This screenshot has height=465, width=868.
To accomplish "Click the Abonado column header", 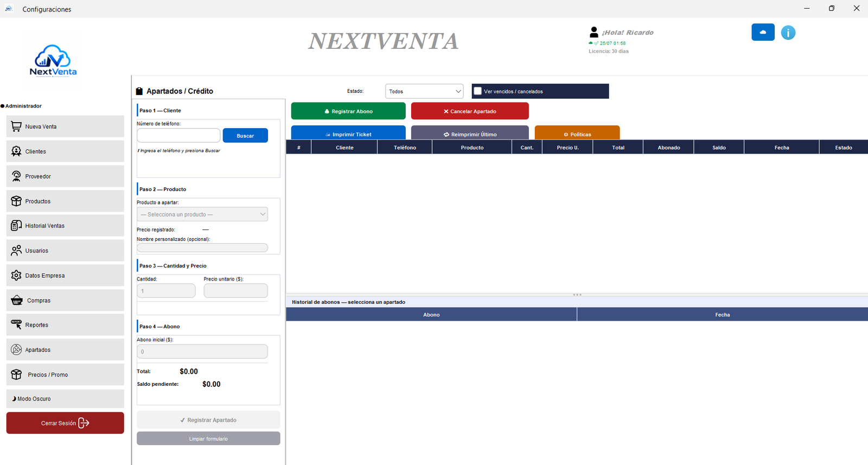I will click(x=669, y=148).
